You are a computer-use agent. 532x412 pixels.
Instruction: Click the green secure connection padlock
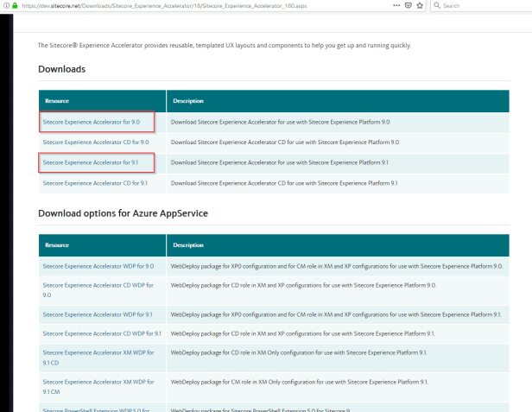(13, 5)
